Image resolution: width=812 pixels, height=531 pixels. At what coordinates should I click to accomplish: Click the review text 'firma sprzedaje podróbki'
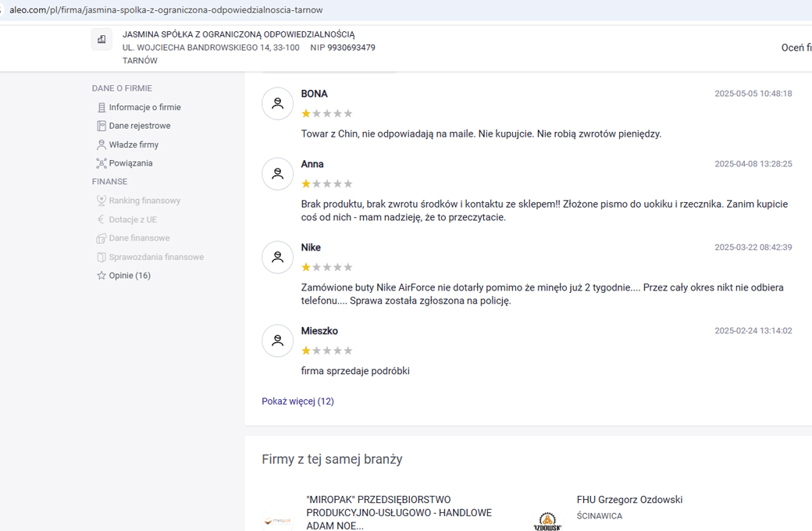coord(355,371)
